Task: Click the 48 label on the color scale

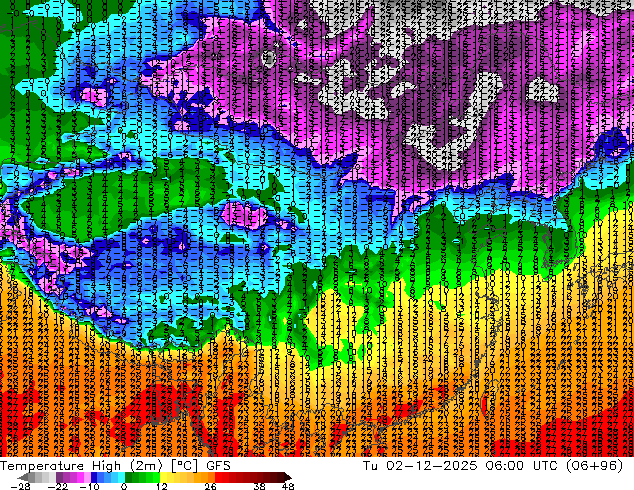Action: pyautogui.click(x=288, y=486)
